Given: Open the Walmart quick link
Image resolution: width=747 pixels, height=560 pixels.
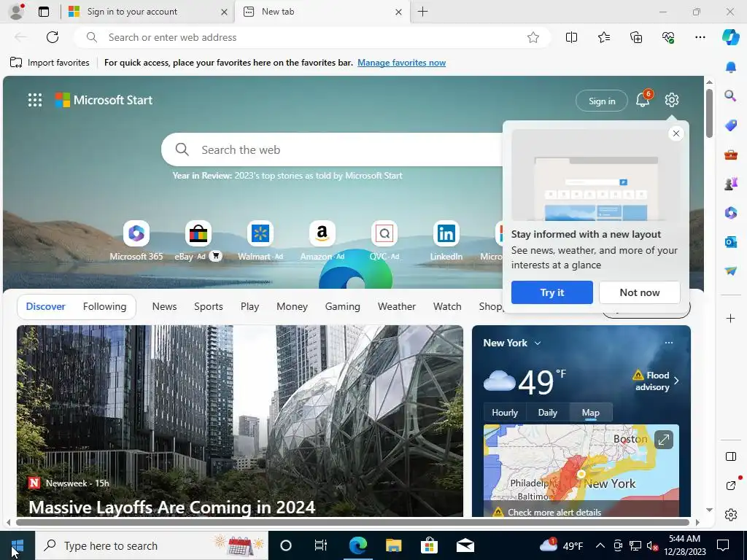Looking at the screenshot, I should (260, 241).
